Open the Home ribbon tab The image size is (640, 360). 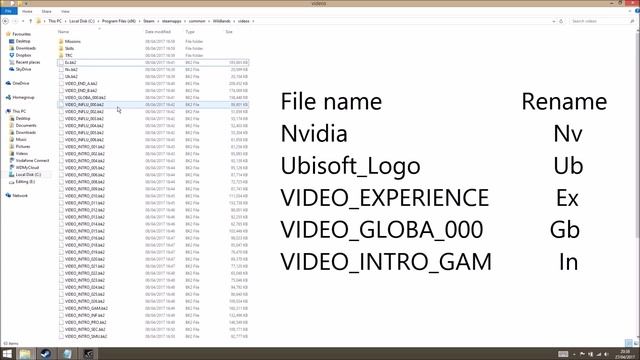pos(27,11)
